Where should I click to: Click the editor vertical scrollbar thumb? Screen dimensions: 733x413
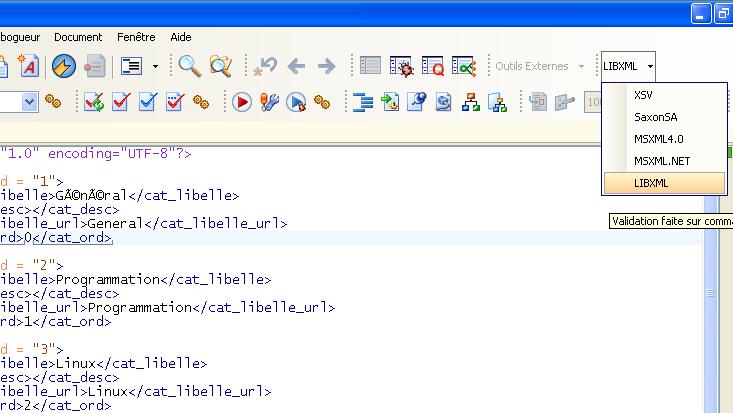[x=711, y=293]
